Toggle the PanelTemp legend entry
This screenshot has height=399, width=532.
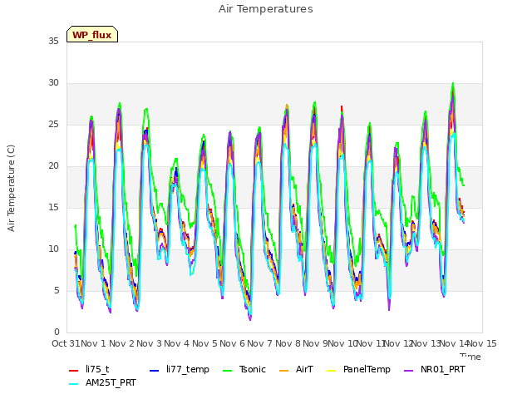pos(358,369)
